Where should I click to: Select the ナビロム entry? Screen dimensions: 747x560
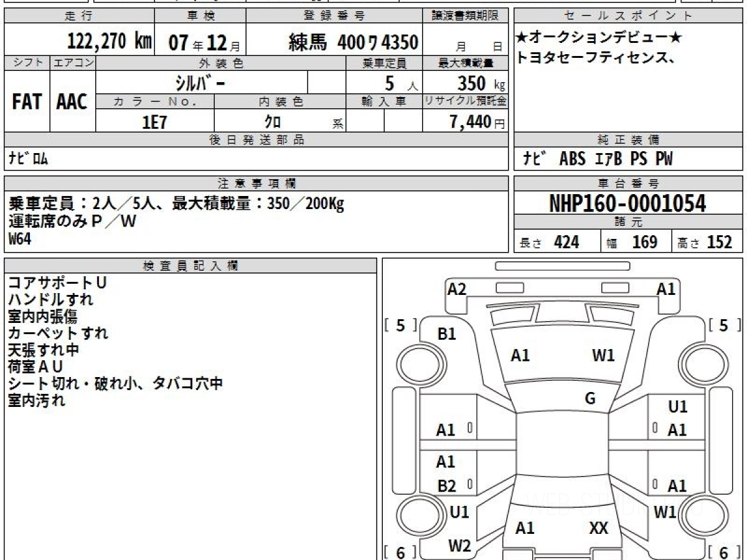28,159
